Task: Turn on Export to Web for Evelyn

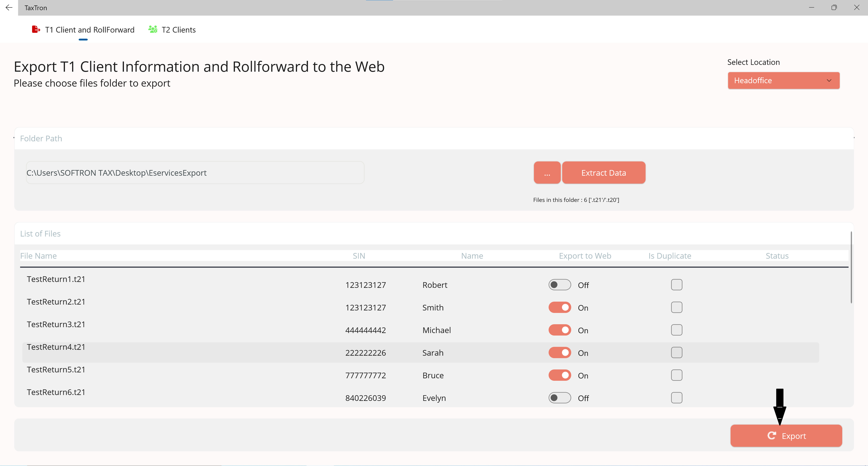Action: [x=560, y=397]
